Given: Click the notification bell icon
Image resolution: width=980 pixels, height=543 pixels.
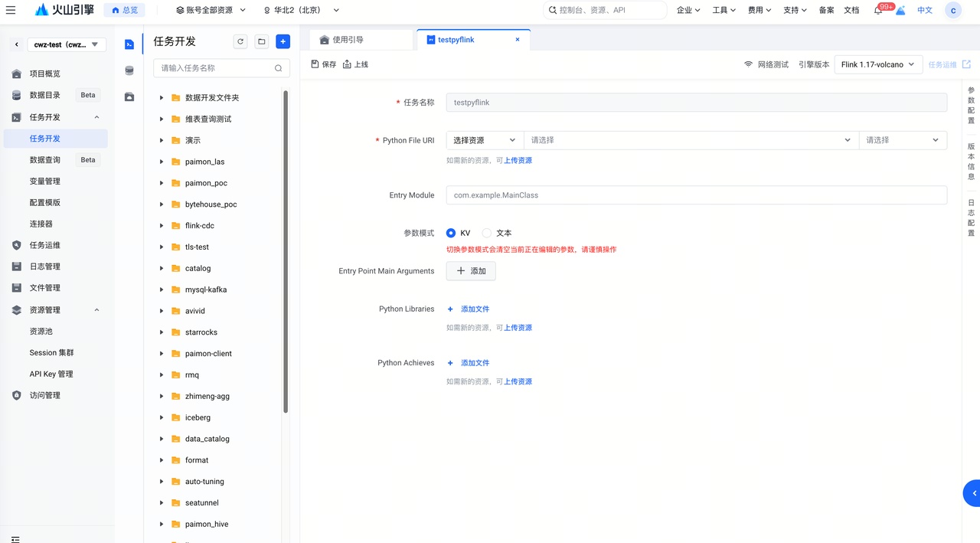Looking at the screenshot, I should (878, 10).
